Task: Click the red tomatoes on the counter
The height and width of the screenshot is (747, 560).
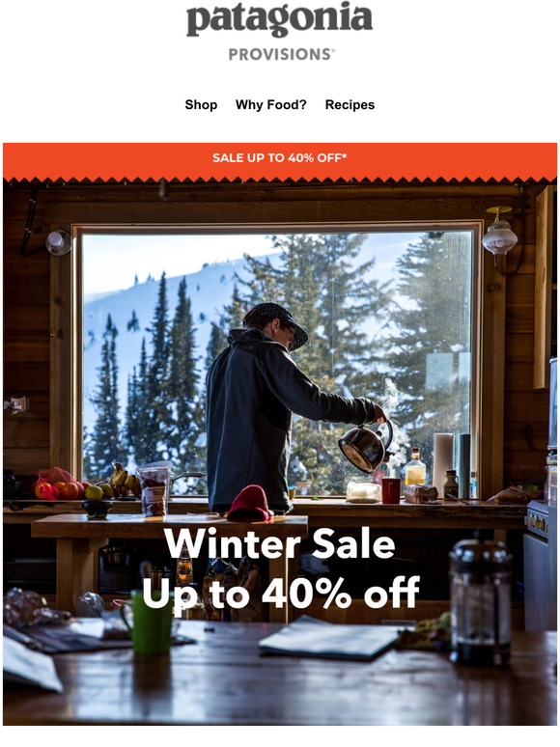Action: (60, 489)
